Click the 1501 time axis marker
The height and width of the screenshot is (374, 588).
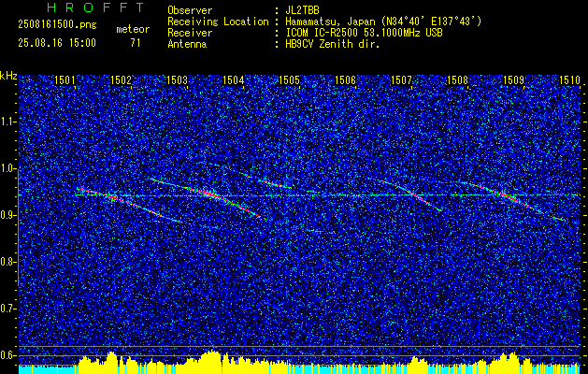(x=65, y=79)
